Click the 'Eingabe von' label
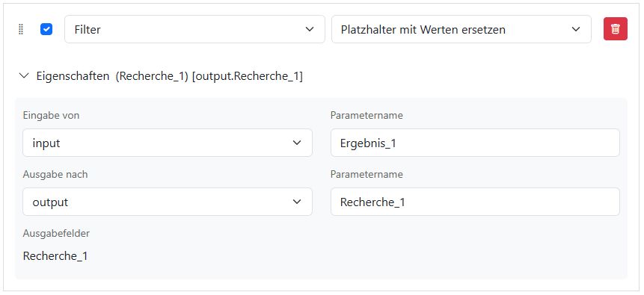The height and width of the screenshot is (295, 644). 51,116
